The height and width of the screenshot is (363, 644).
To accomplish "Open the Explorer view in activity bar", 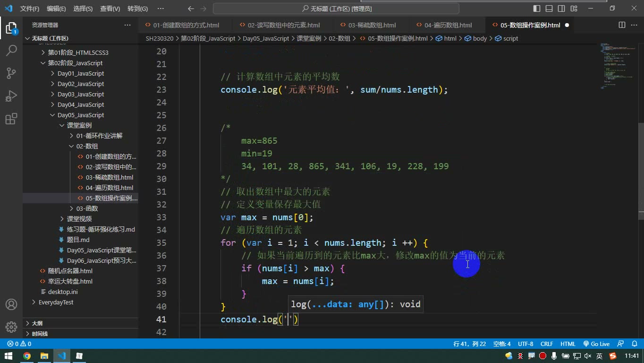I will pos(11,28).
